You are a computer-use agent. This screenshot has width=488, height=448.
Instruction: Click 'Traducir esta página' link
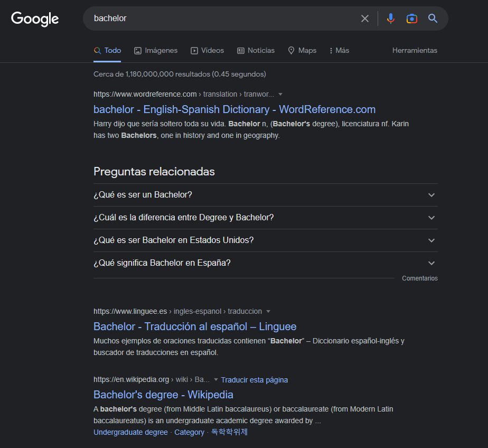254,380
